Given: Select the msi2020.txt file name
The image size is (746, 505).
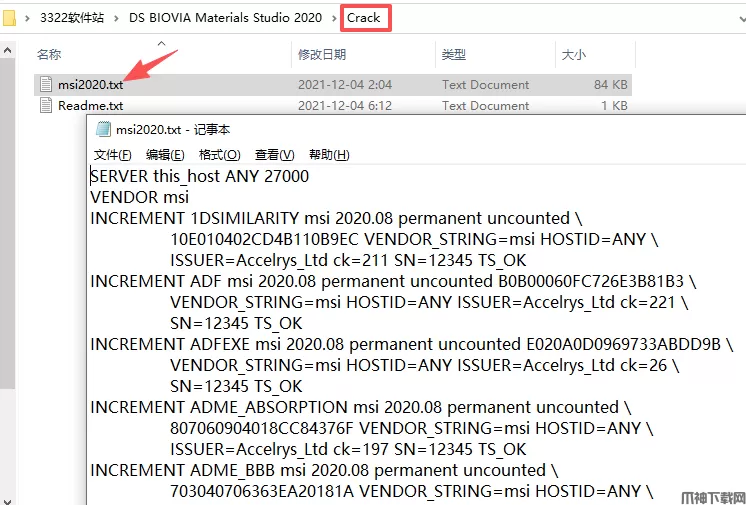Looking at the screenshot, I should pyautogui.click(x=90, y=85).
